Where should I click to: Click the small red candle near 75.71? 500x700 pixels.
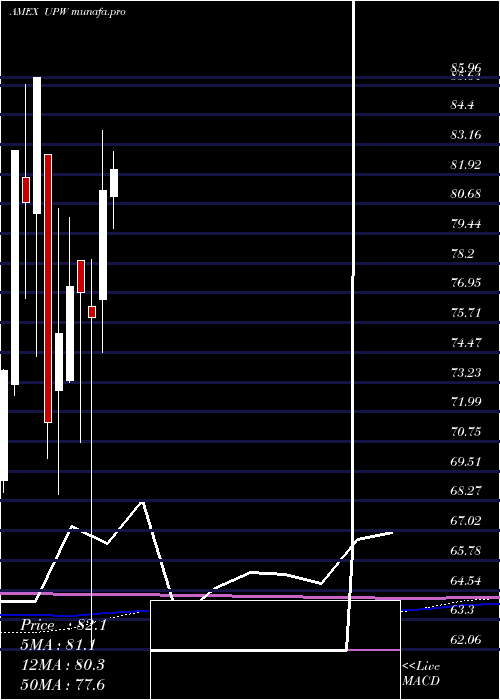click(92, 312)
